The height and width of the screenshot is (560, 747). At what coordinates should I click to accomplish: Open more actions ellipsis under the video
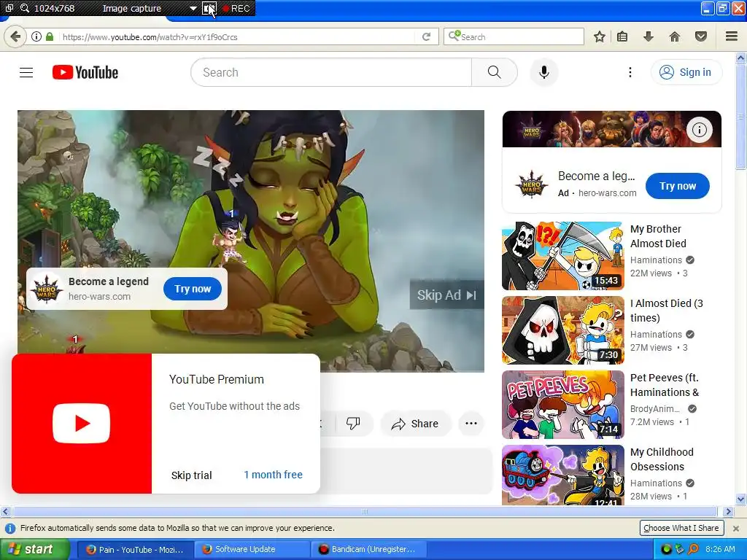tap(471, 424)
